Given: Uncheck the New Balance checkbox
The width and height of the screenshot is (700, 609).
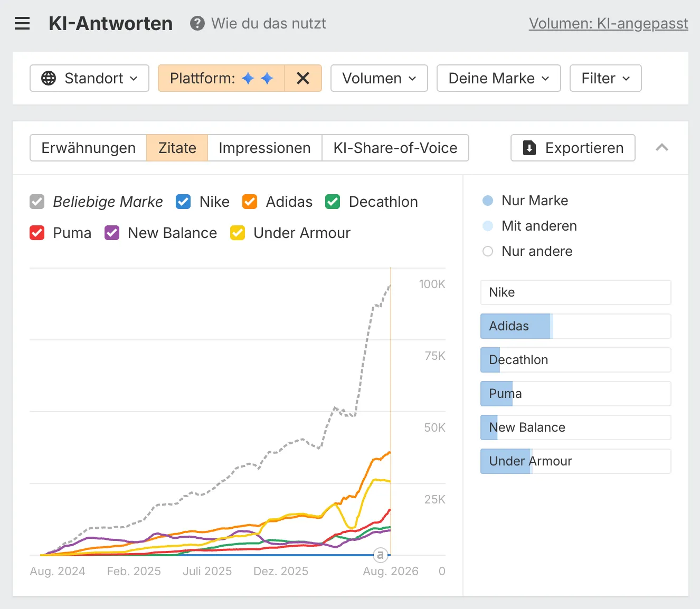Looking at the screenshot, I should pos(112,233).
